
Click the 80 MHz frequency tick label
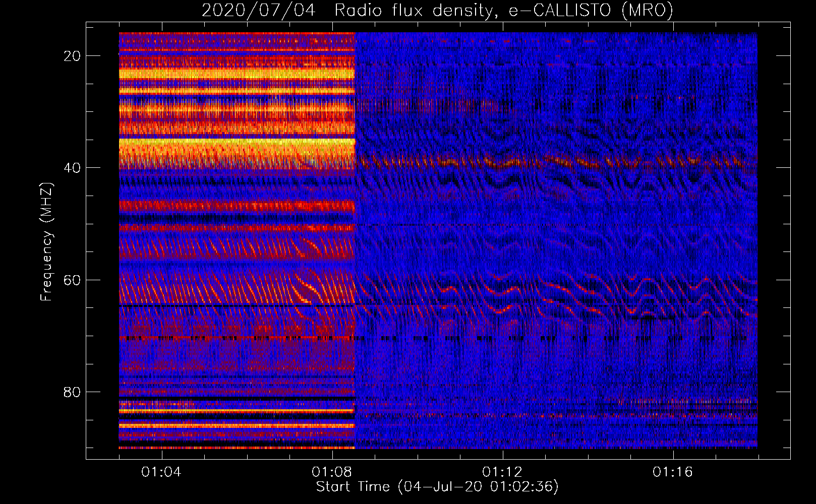click(73, 392)
